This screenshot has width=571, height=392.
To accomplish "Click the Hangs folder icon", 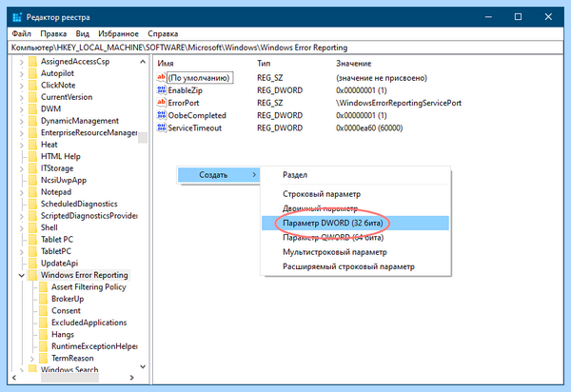I will [x=44, y=335].
